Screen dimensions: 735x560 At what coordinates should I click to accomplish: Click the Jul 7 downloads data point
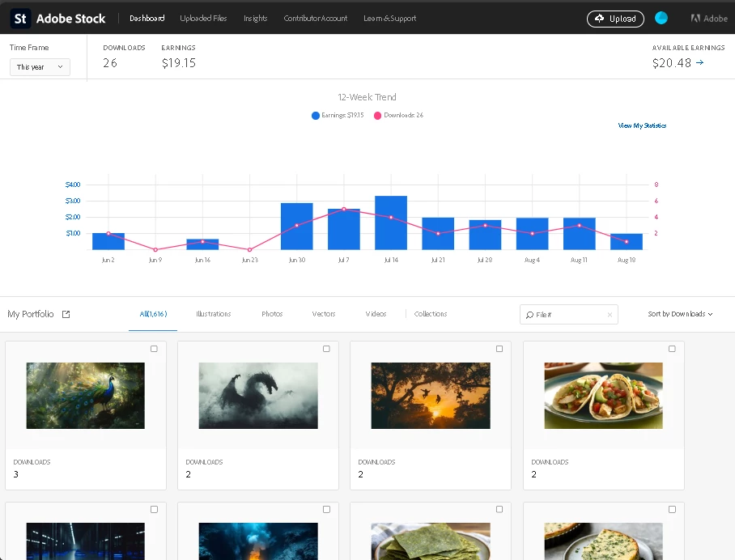344,209
